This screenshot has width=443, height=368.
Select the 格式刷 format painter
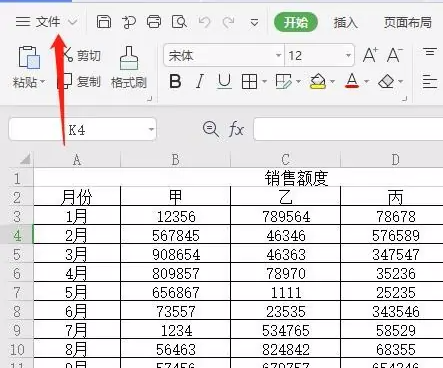129,68
